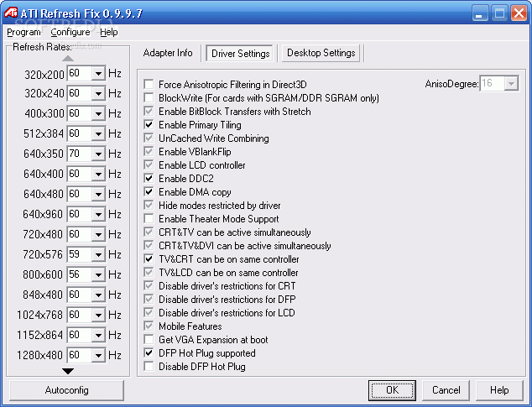Expand the 640x480 refresh rate dropdown
Viewport: 532px width, 407px height.
click(x=98, y=194)
